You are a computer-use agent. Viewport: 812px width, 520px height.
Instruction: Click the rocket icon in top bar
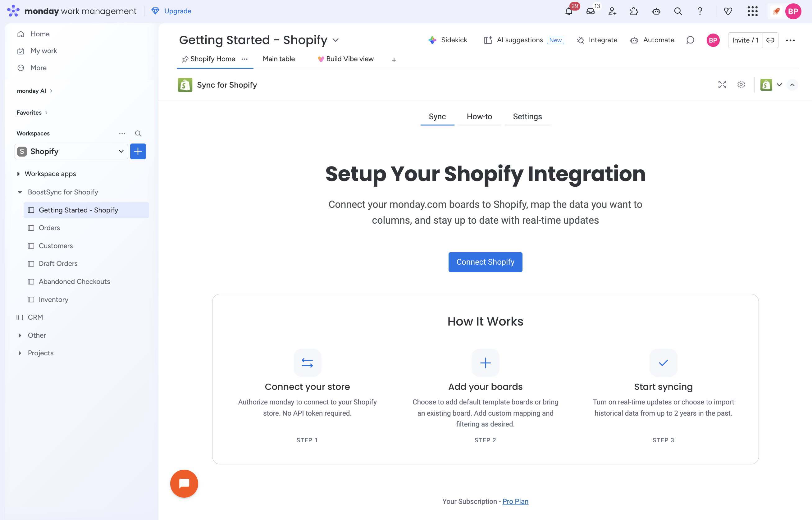click(776, 11)
